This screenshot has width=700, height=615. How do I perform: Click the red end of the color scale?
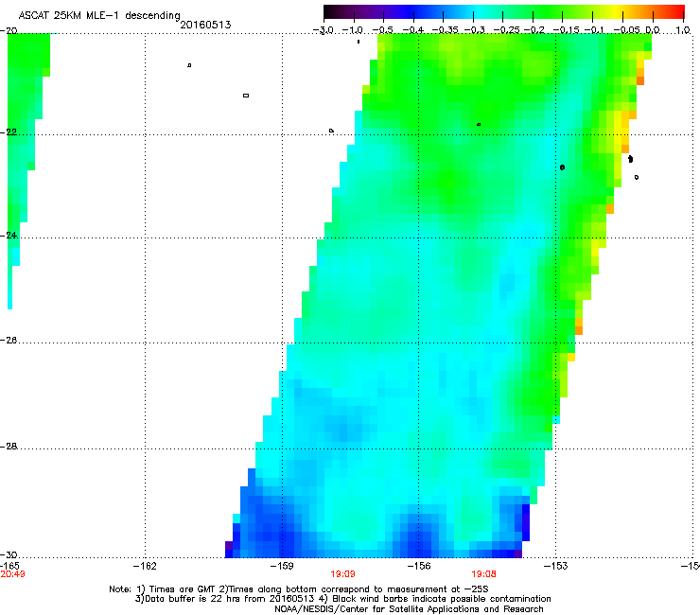677,11
